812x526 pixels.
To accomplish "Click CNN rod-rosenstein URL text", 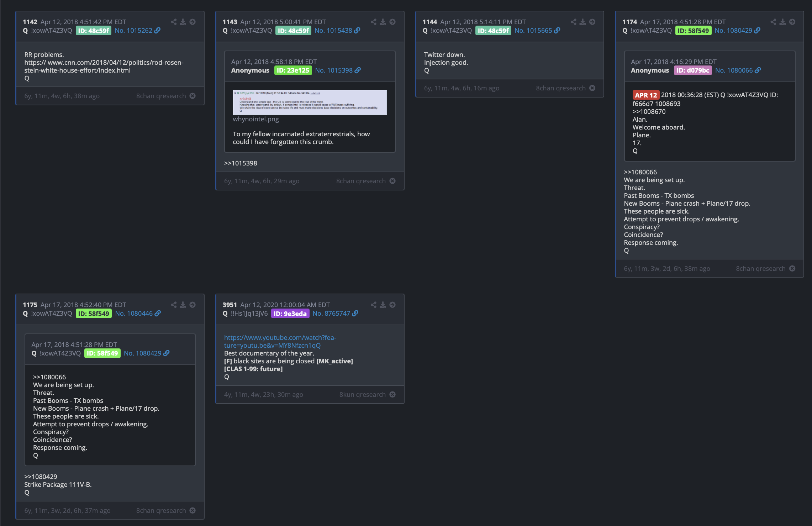I will click(104, 67).
